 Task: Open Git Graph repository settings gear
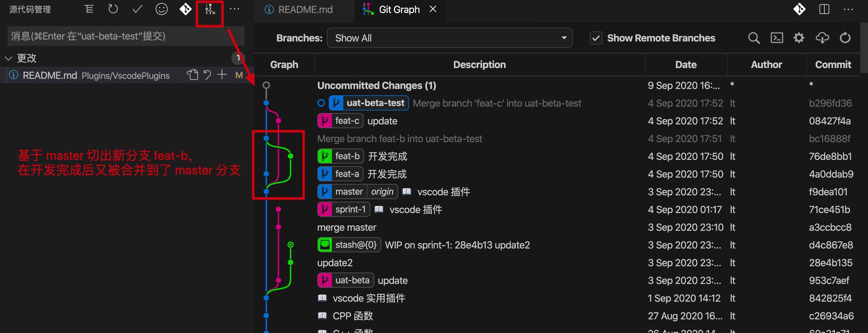pos(798,38)
